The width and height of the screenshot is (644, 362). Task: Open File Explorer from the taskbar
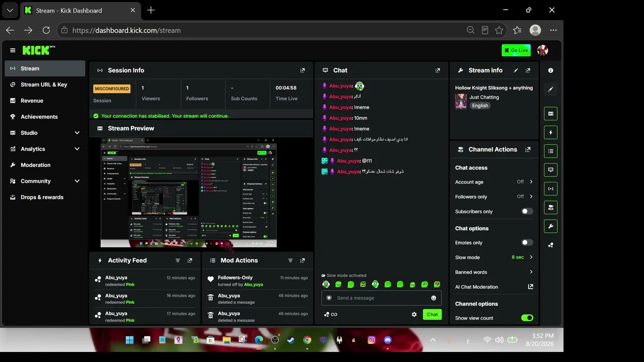(x=226, y=340)
